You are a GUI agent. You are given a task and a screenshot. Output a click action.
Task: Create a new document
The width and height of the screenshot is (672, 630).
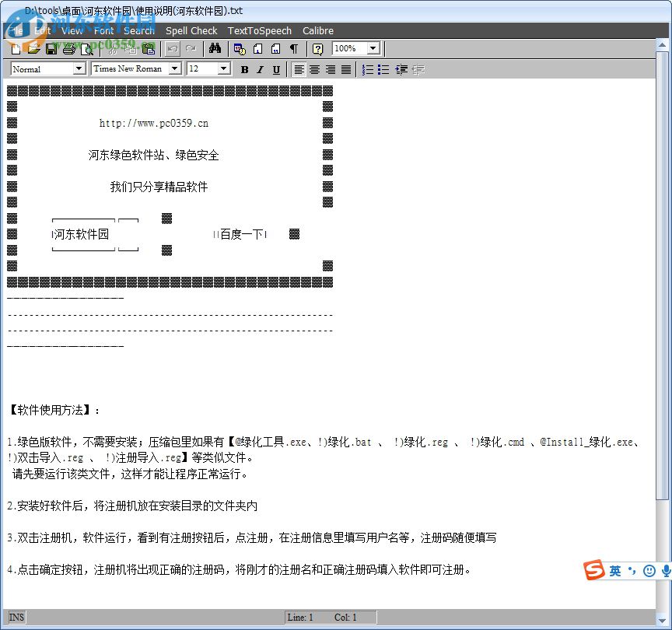(x=16, y=49)
